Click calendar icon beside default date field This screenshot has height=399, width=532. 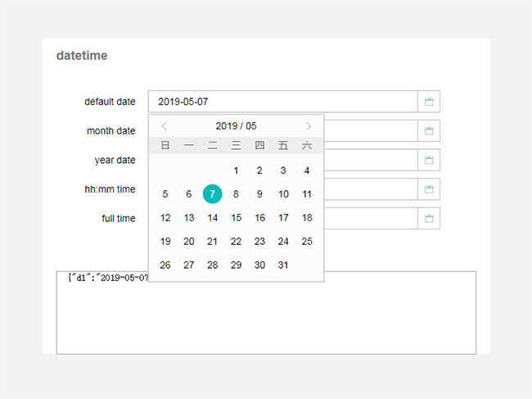pos(429,102)
